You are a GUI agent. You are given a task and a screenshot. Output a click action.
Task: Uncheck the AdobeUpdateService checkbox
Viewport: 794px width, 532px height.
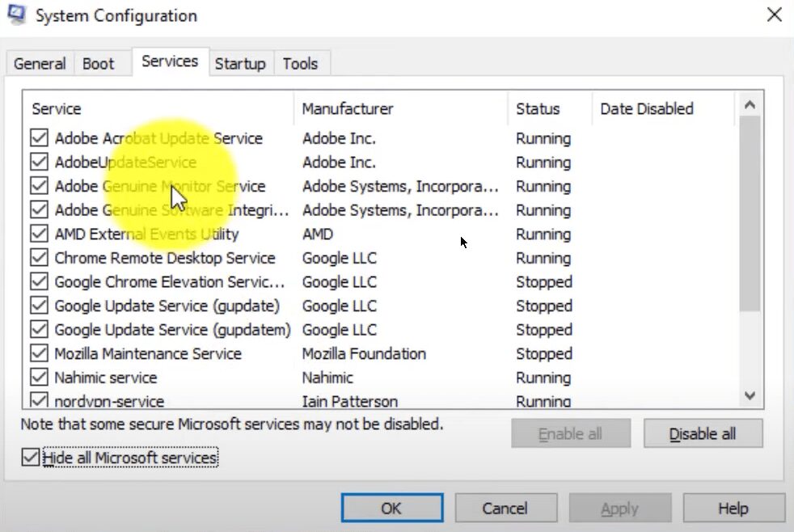pyautogui.click(x=39, y=162)
